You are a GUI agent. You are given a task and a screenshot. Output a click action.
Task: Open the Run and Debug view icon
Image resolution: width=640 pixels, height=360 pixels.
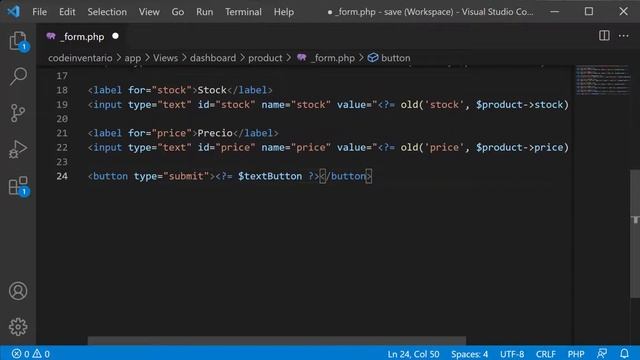pos(18,149)
